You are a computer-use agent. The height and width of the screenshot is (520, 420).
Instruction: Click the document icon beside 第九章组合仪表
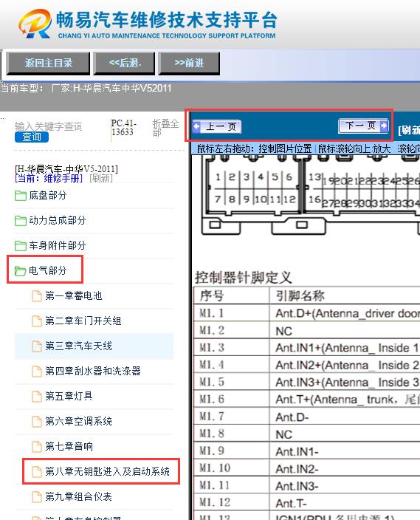[36, 497]
